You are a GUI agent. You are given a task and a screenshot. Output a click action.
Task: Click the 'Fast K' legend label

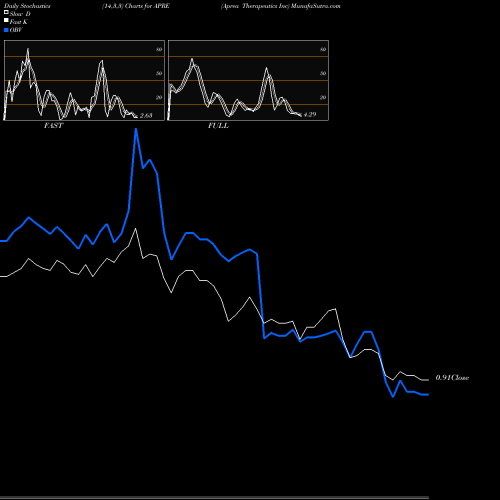click(x=19, y=22)
